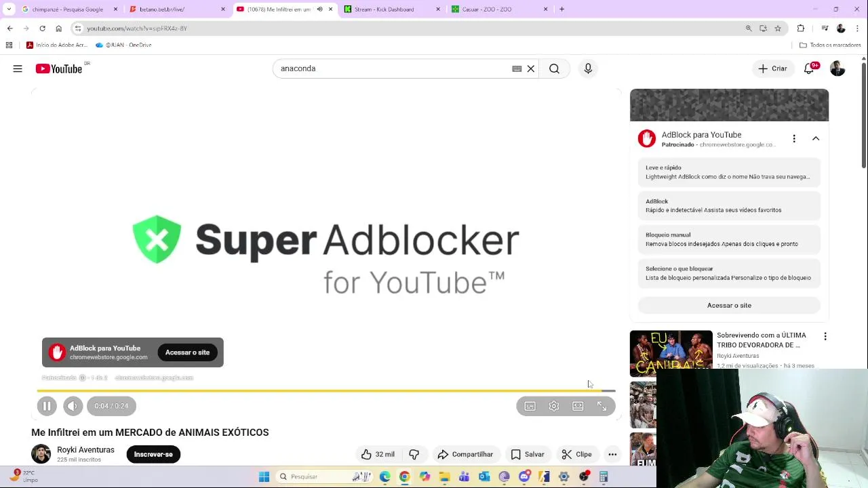Go back in browser history
The width and height of the screenshot is (868, 488).
point(9,28)
